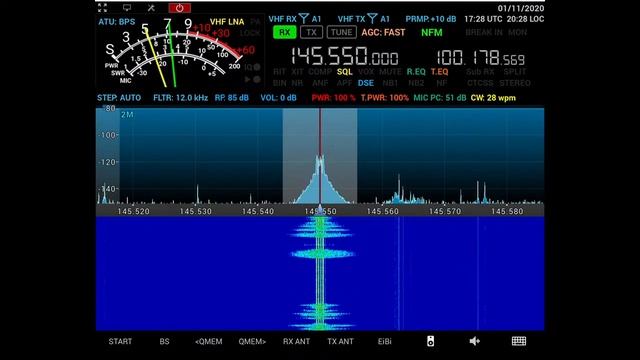Click the 2M band label on spectrum
The image size is (640, 360).
127,115
